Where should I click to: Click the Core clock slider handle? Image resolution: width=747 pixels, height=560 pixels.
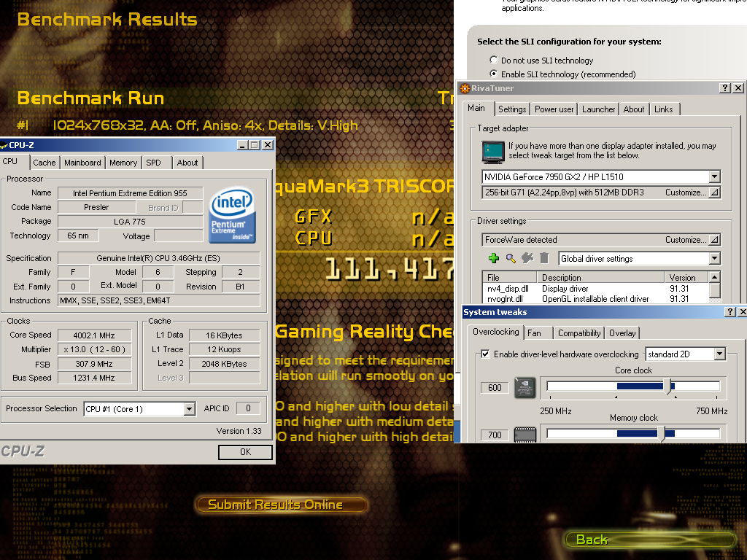click(x=668, y=386)
